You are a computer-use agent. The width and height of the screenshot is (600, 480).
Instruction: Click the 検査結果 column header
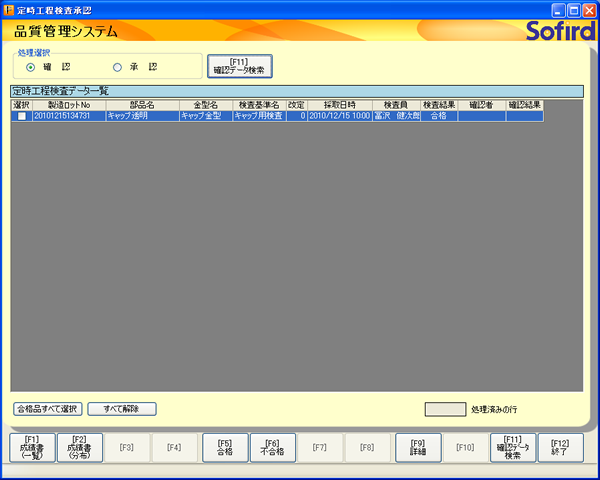pos(438,105)
